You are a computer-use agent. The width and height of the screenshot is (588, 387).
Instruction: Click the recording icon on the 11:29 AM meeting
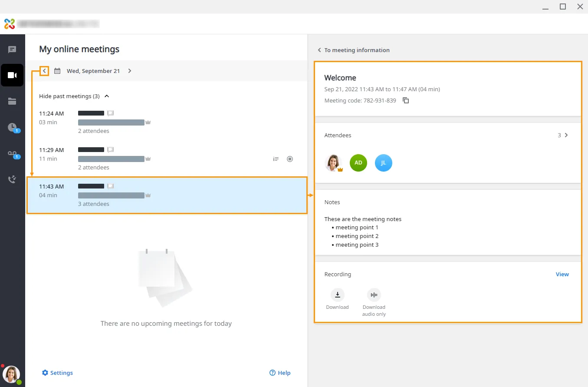(290, 159)
